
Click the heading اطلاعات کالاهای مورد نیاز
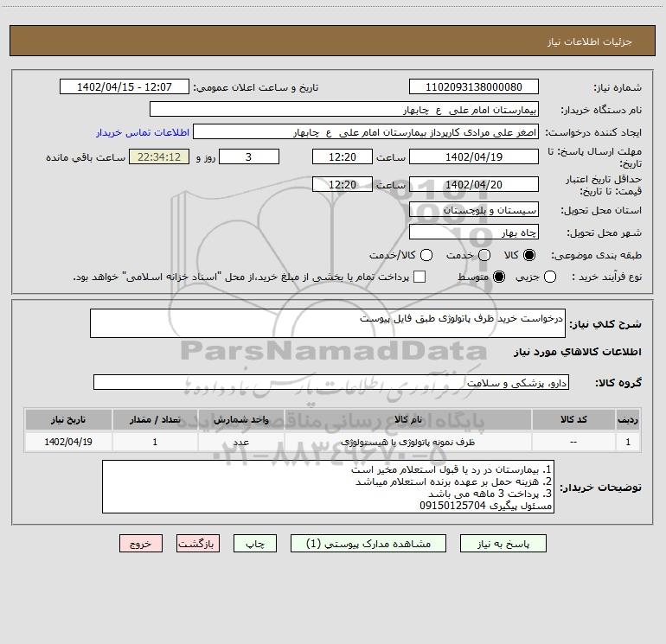click(x=577, y=352)
